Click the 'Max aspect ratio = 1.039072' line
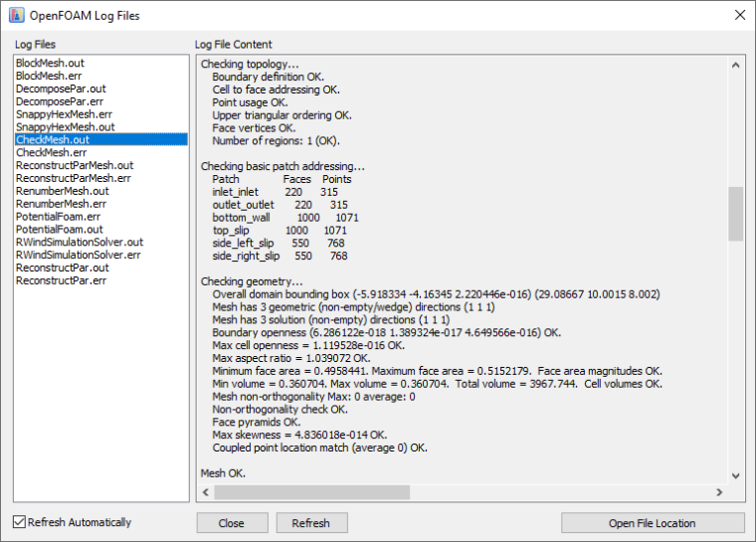 click(x=291, y=358)
